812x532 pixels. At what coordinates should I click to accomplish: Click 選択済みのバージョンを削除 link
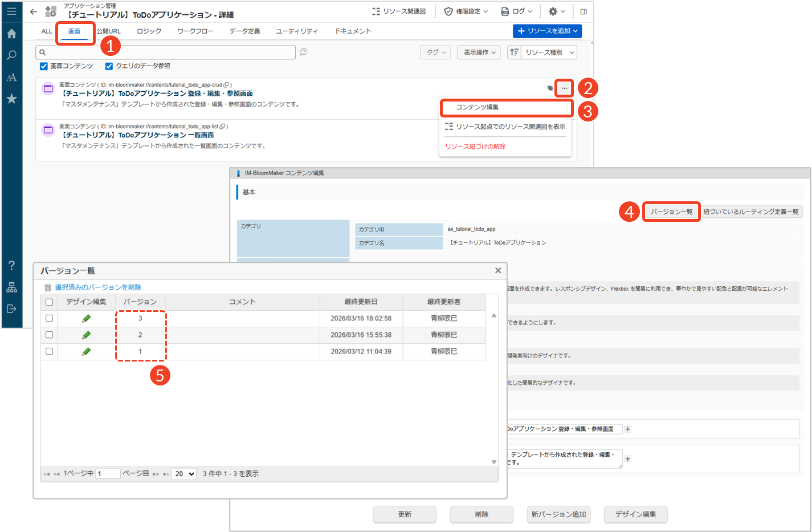tap(97, 287)
